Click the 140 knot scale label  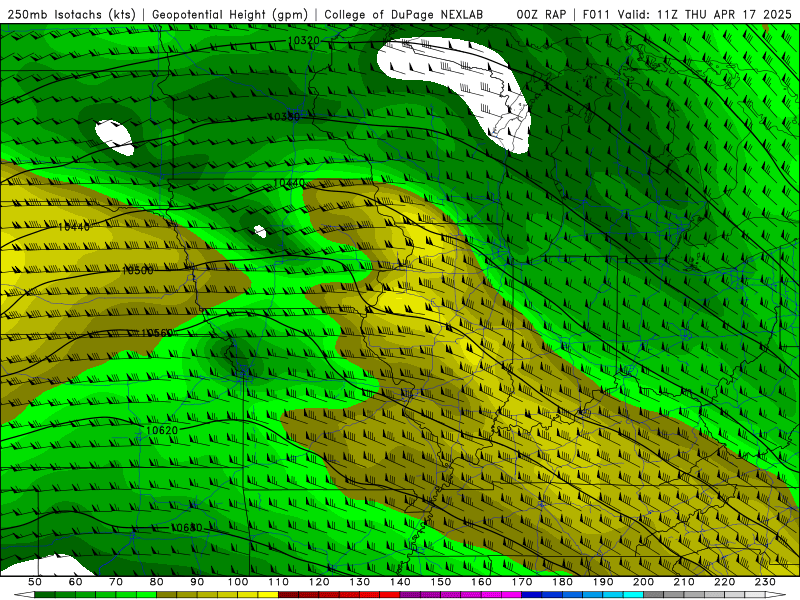pos(400,582)
